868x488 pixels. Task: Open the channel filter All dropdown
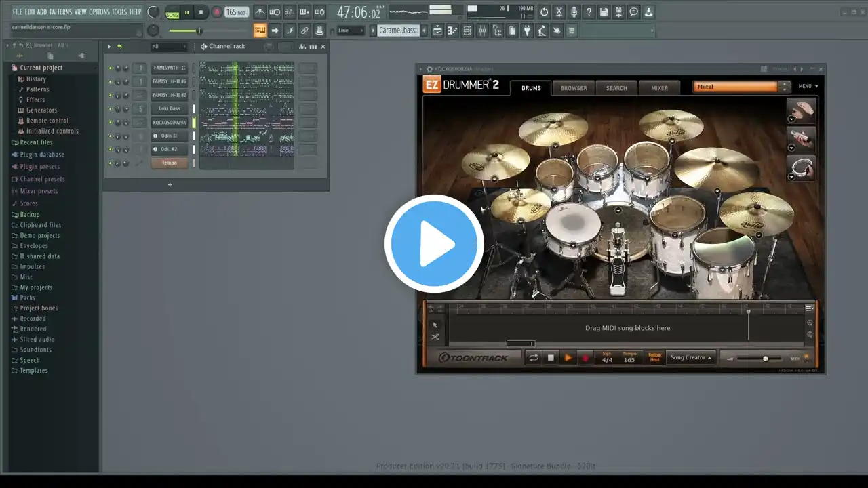tap(168, 47)
